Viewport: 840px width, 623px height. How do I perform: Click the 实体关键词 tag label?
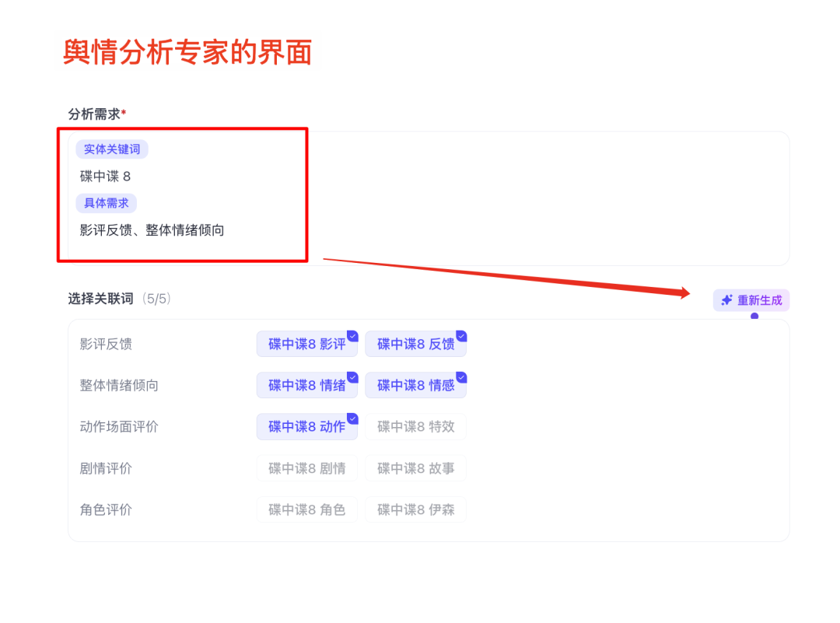[x=112, y=149]
